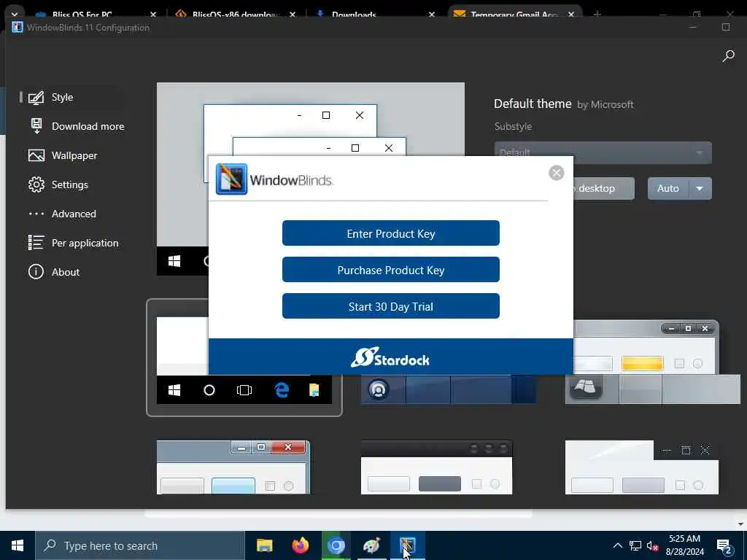Open the Style section icon
Viewport: 747px width, 560px height.
point(36,97)
